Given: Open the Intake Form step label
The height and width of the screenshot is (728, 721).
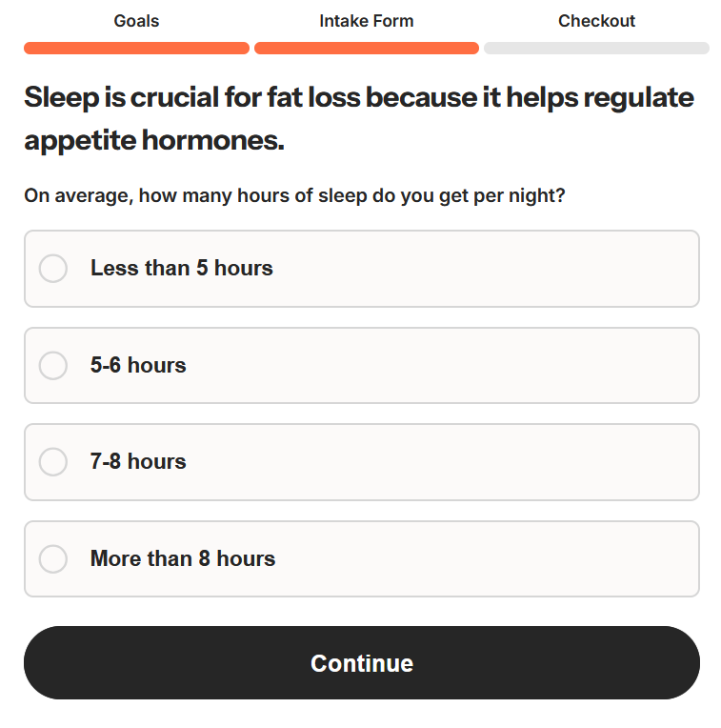Looking at the screenshot, I should pyautogui.click(x=367, y=21).
